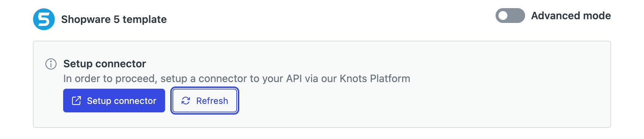Click the white knob of Advanced mode switch
This screenshot has width=644, height=139.
coord(503,16)
